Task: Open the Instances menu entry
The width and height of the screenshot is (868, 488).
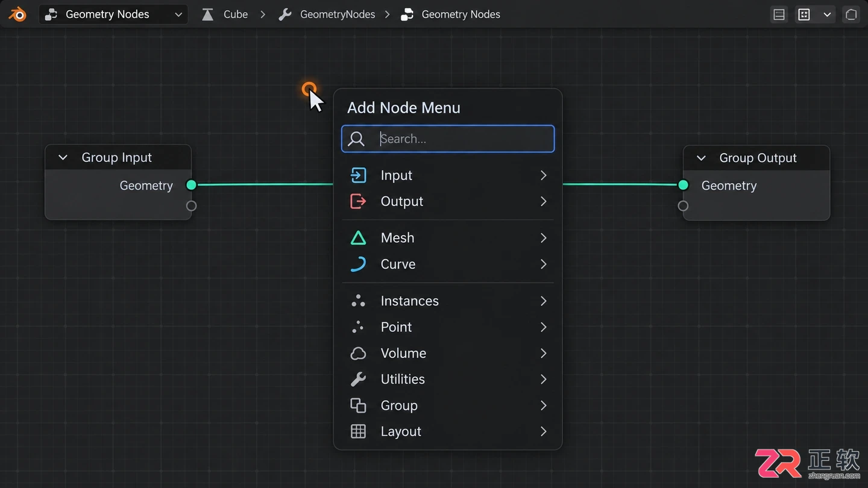Action: (448, 301)
